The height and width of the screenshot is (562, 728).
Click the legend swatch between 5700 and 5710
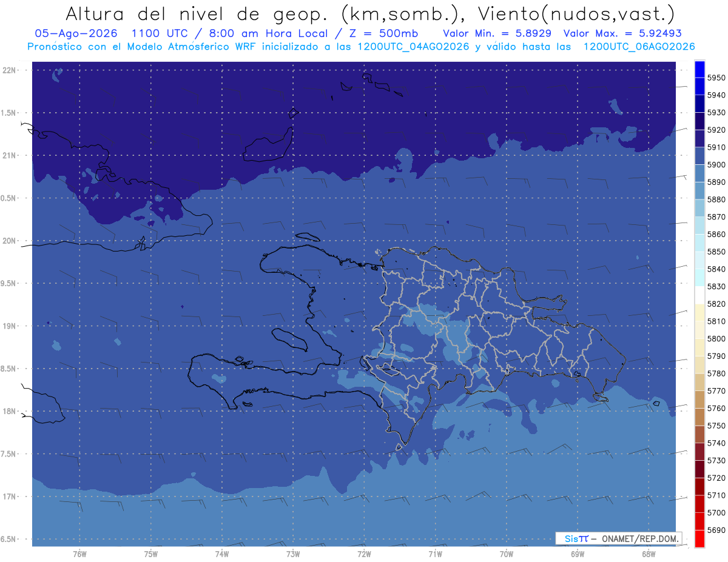pos(699,504)
